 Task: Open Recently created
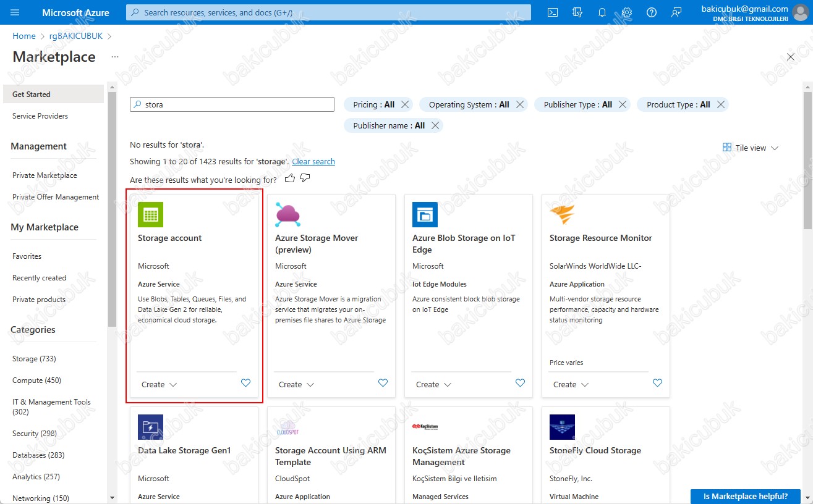coord(39,278)
